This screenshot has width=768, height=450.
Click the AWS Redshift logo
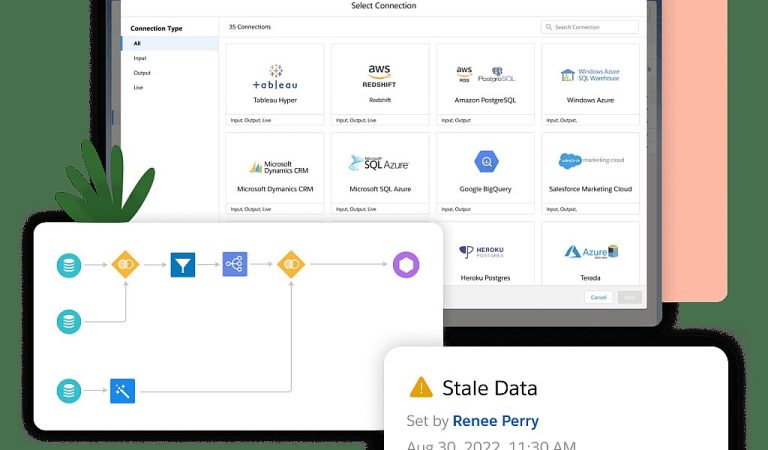click(x=380, y=76)
